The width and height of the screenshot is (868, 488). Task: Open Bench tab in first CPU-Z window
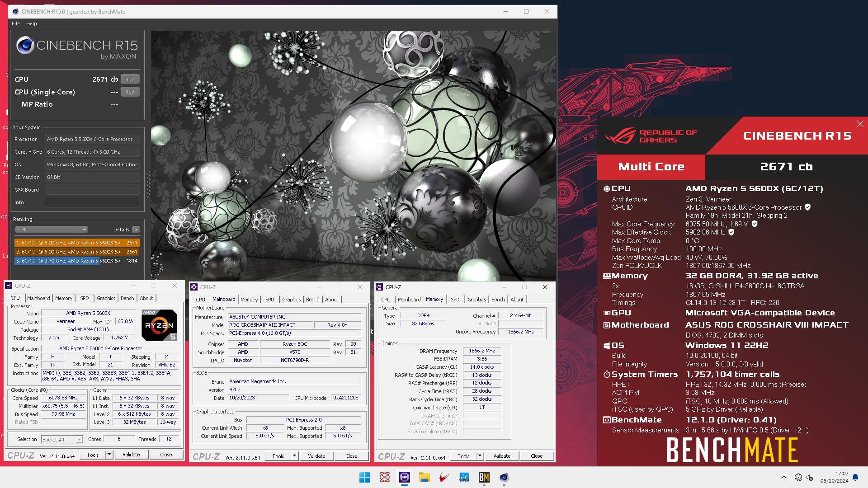127,298
